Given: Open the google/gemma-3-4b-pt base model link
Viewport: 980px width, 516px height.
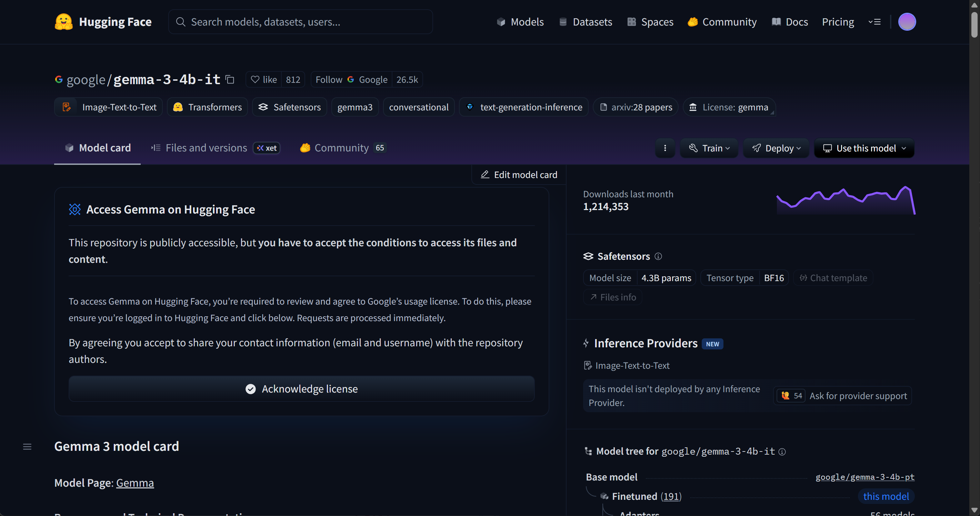Looking at the screenshot, I should (x=864, y=477).
